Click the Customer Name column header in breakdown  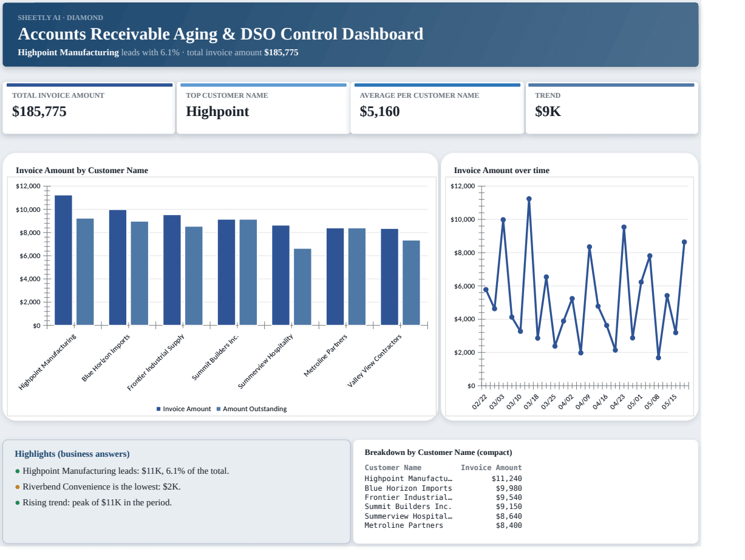click(x=393, y=468)
